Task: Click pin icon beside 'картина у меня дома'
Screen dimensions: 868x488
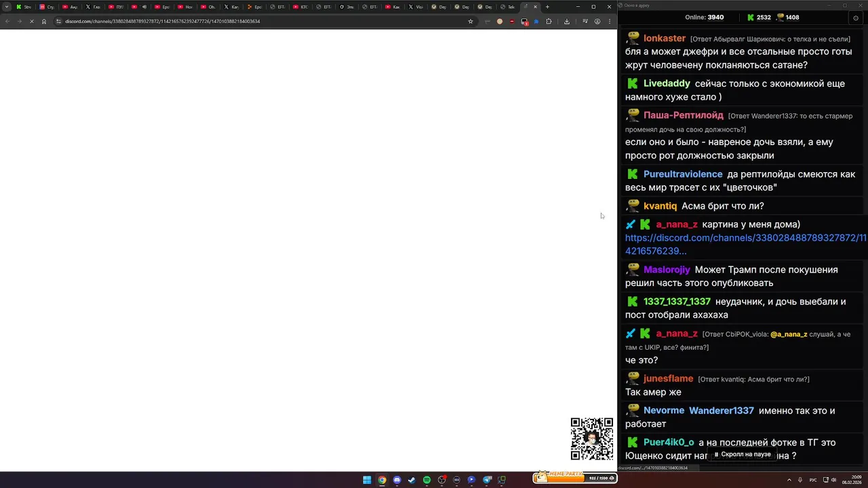Action: click(631, 224)
